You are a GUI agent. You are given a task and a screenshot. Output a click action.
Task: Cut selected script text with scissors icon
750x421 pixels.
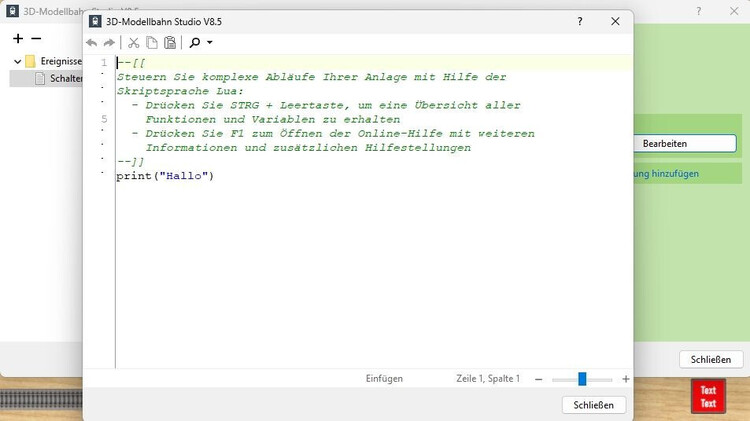[x=133, y=43]
